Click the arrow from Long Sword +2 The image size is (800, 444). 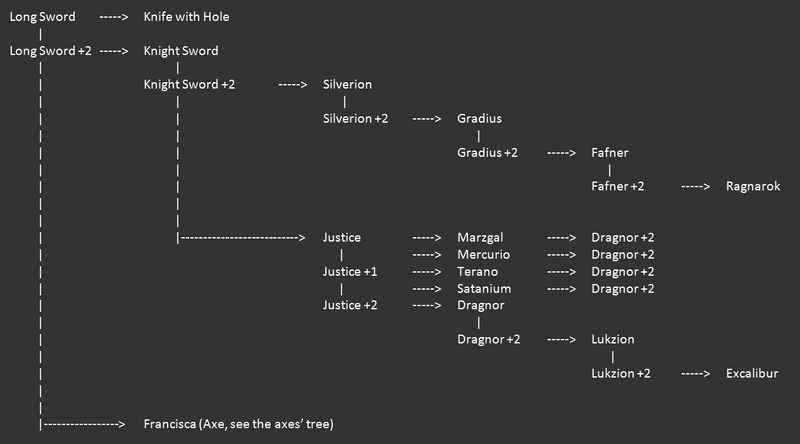(x=114, y=51)
